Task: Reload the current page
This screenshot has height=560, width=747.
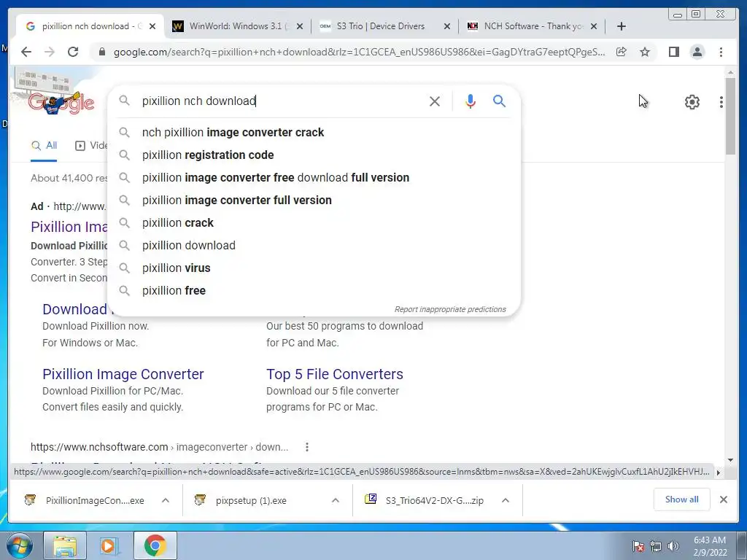Action: (73, 52)
